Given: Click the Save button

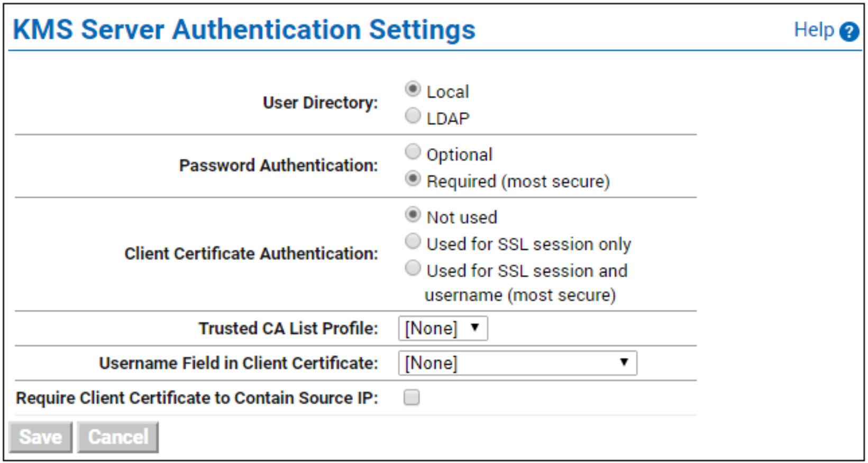Looking at the screenshot, I should pyautogui.click(x=40, y=437).
